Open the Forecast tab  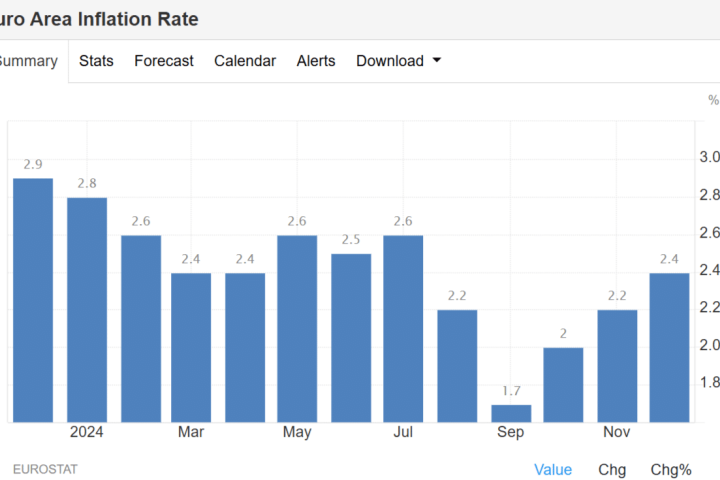[164, 61]
